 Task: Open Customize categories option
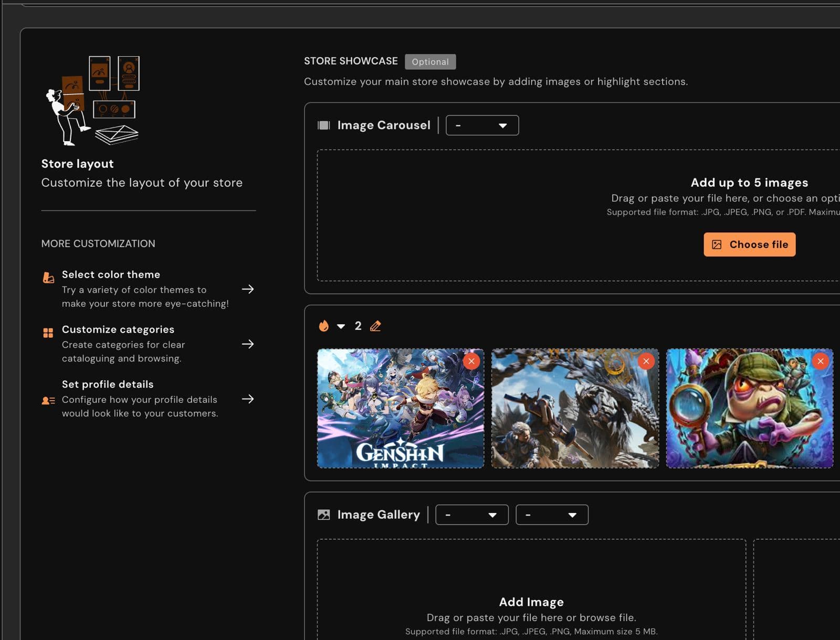coord(248,344)
